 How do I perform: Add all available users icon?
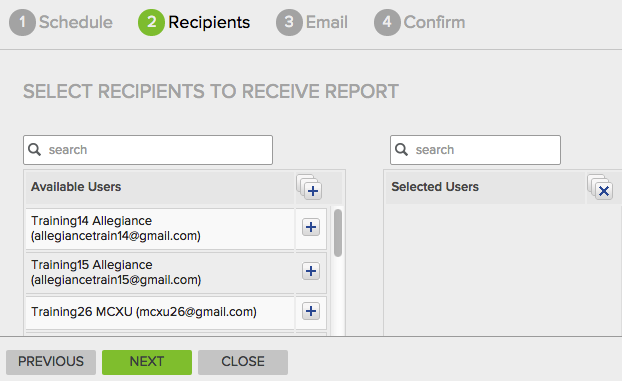(309, 187)
